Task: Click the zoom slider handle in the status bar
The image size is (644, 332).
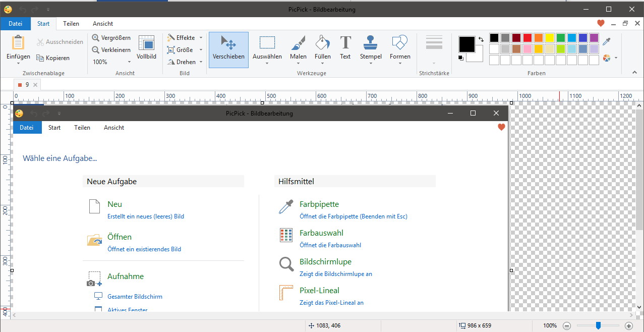Action: click(x=598, y=325)
